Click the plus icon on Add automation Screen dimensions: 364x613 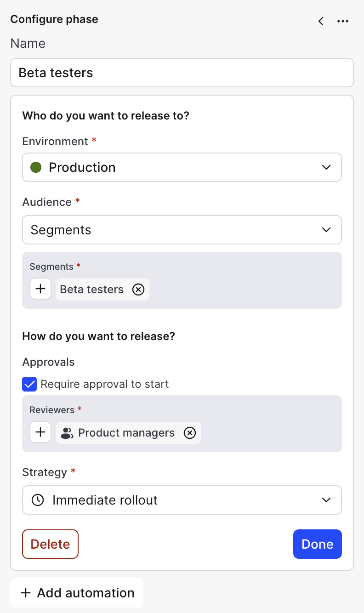coord(26,593)
